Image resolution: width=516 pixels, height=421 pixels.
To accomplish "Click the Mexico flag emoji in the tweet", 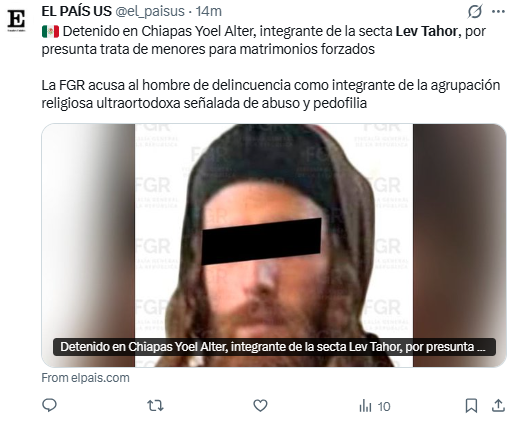I will (50, 32).
